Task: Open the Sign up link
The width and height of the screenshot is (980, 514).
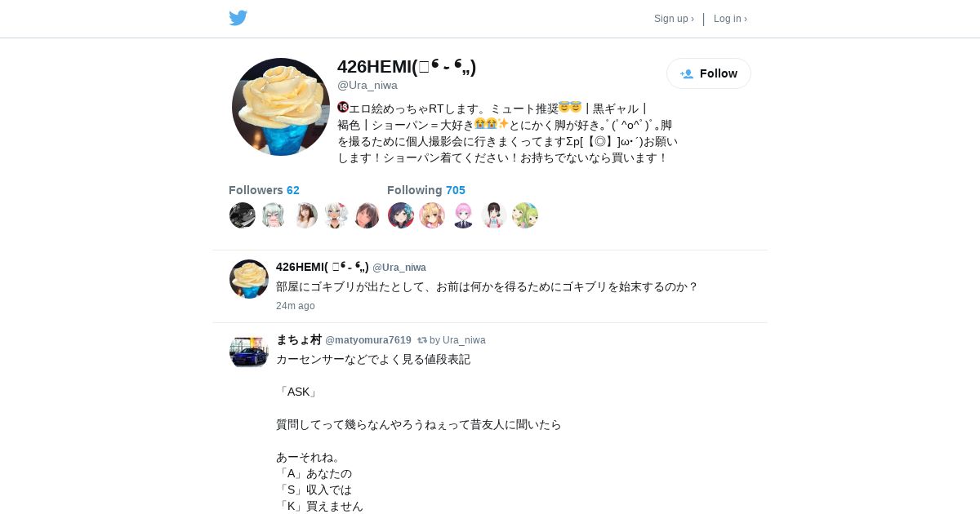Action: coord(674,19)
